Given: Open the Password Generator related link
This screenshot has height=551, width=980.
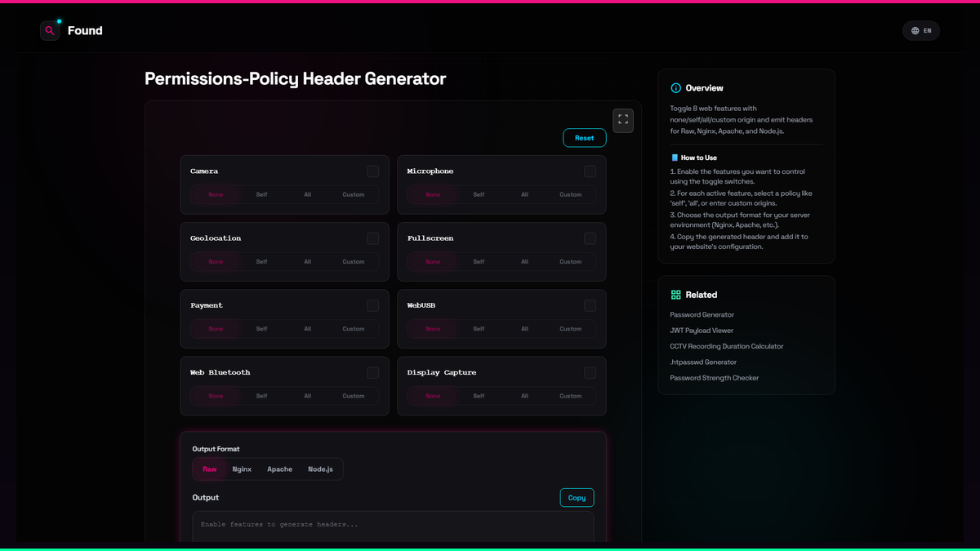Looking at the screenshot, I should pyautogui.click(x=702, y=314).
